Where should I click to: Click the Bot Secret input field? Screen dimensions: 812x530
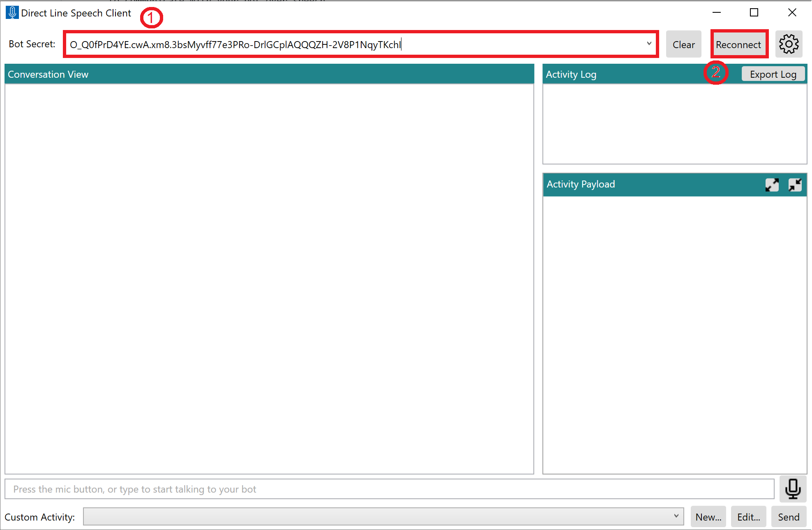coord(362,44)
